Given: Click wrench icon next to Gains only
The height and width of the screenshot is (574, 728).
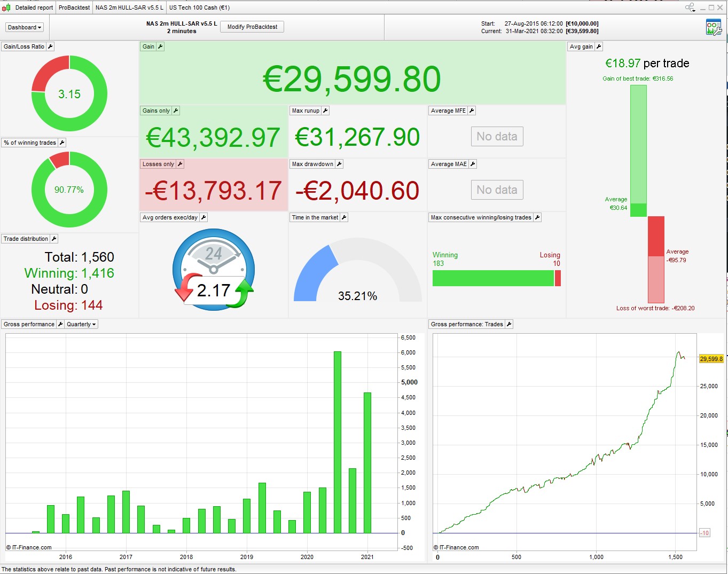Looking at the screenshot, I should coord(176,111).
